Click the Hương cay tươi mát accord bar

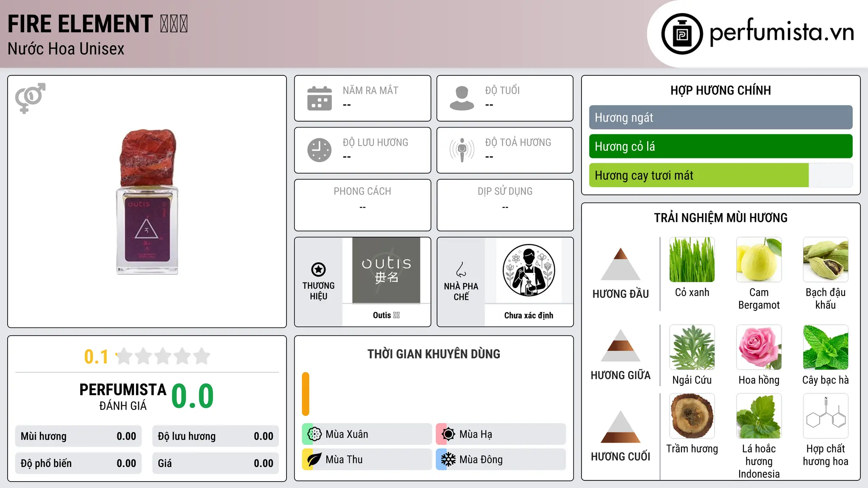click(721, 175)
